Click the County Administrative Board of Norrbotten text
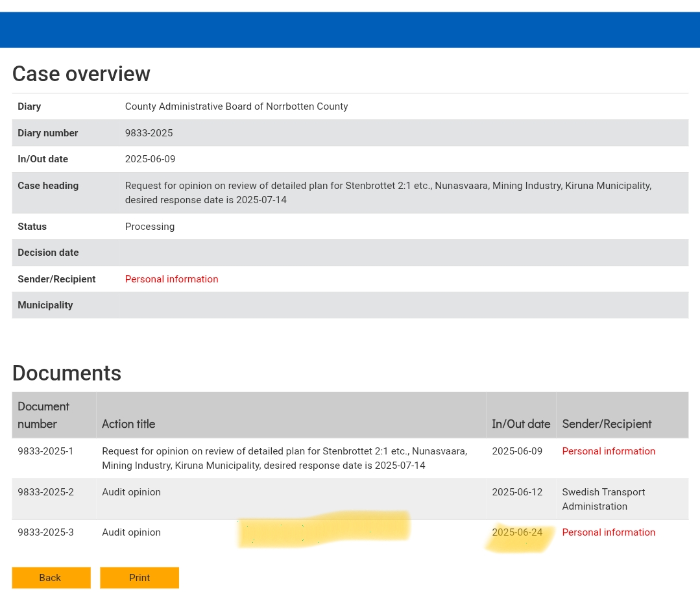The width and height of the screenshot is (700, 609). click(x=236, y=106)
